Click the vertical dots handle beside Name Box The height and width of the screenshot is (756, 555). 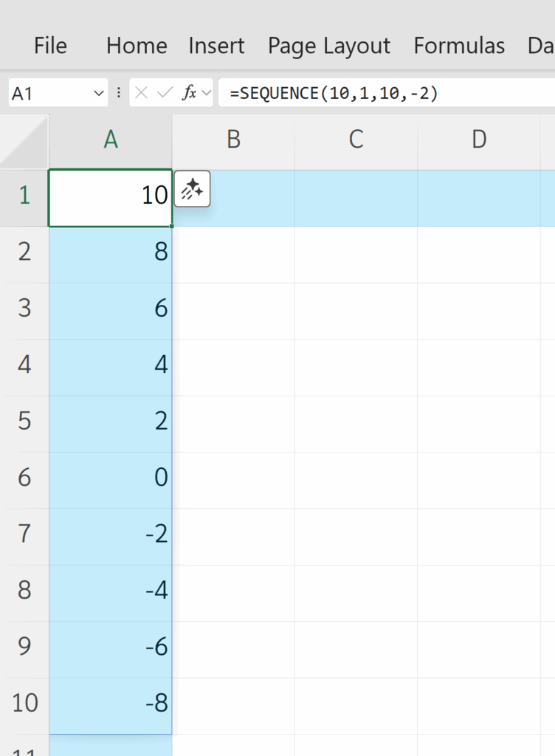tap(119, 93)
